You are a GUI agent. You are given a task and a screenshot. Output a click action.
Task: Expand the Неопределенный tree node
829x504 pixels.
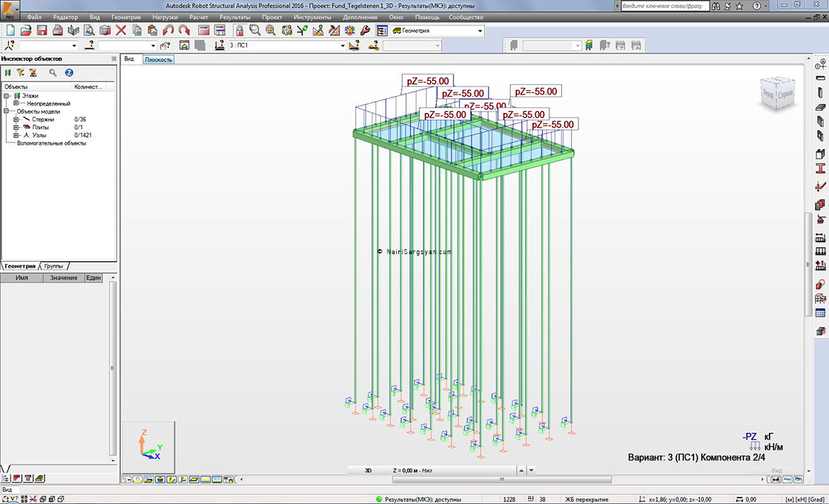16,104
